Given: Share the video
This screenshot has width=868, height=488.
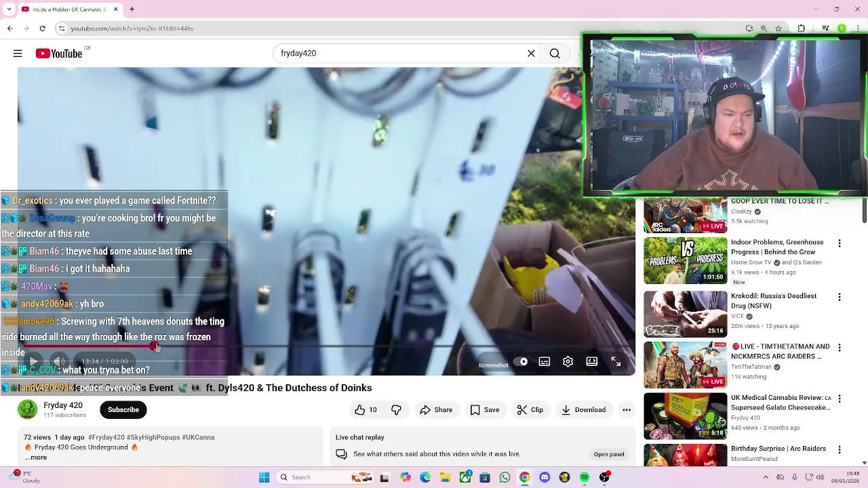Looking at the screenshot, I should click(x=436, y=409).
